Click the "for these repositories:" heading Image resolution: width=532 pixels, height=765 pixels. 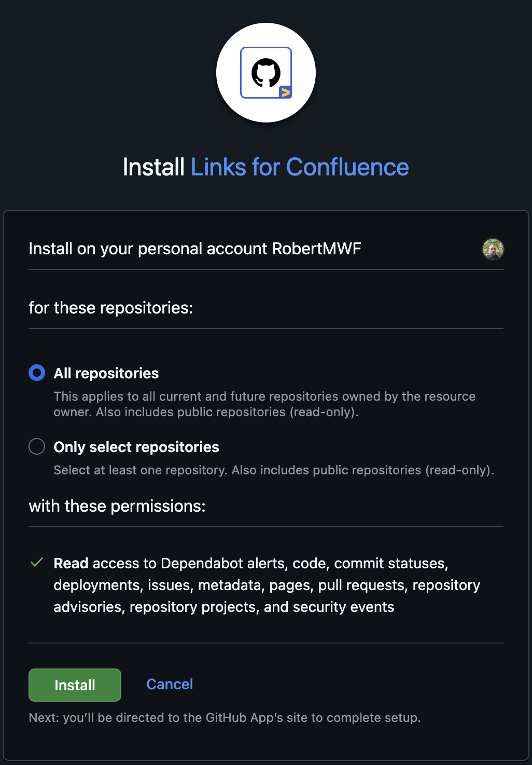click(111, 308)
